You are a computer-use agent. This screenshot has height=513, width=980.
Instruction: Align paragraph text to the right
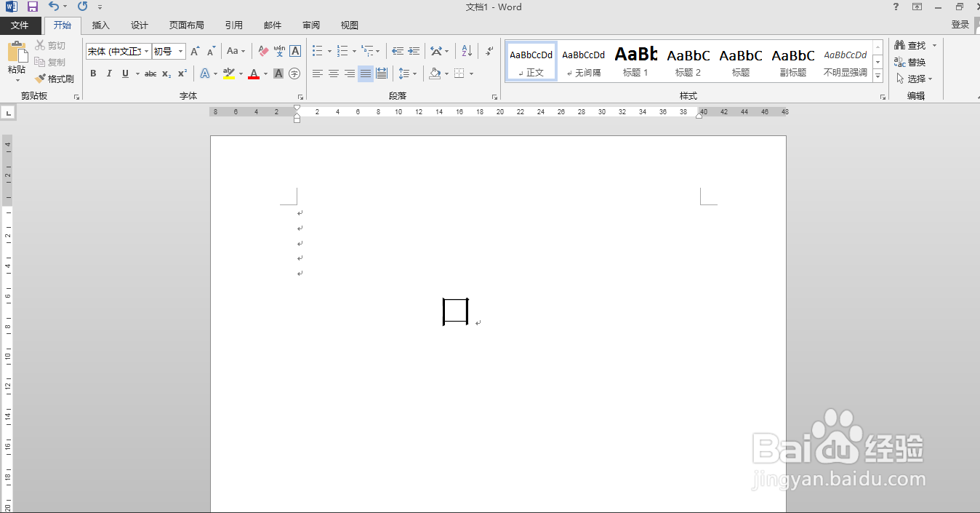coord(350,73)
